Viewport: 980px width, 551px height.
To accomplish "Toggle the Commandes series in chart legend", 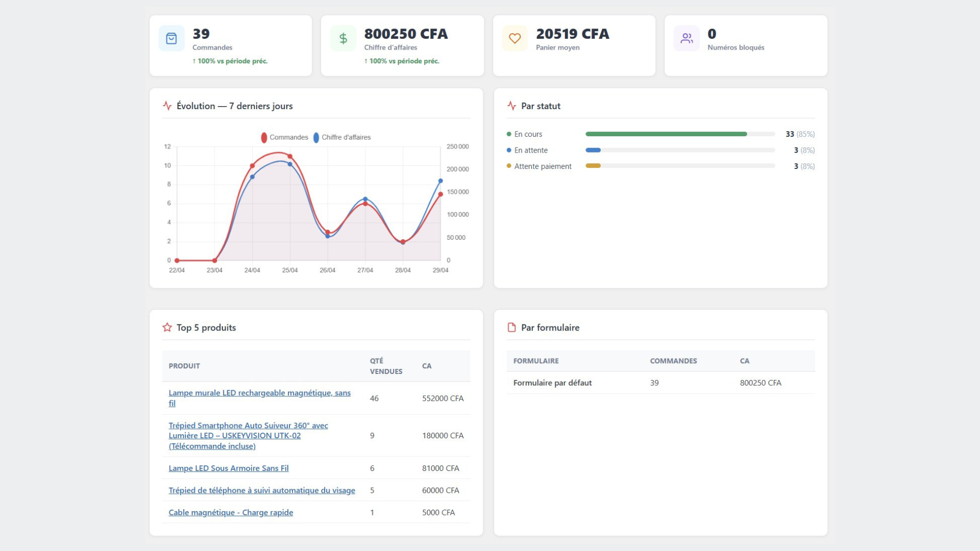I will point(285,137).
